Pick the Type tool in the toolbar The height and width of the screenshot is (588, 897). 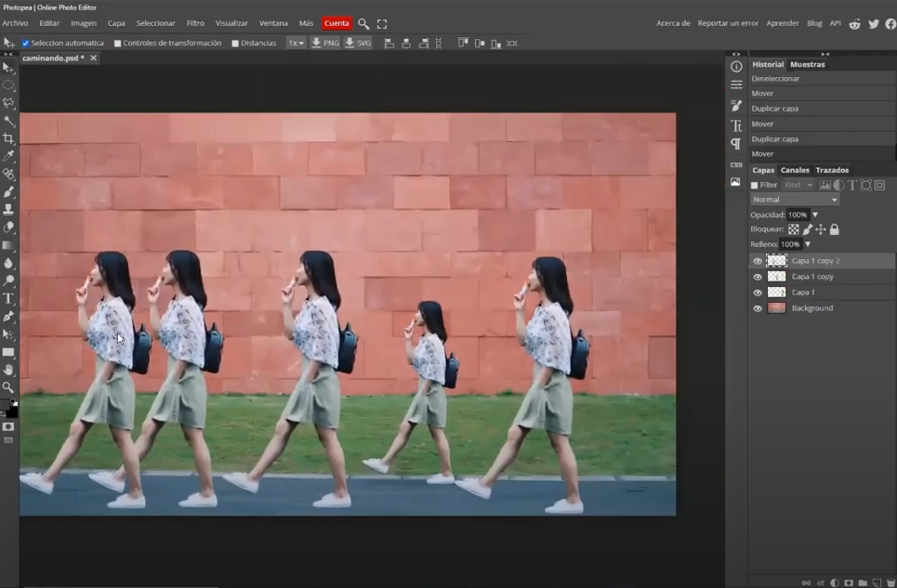pos(8,298)
